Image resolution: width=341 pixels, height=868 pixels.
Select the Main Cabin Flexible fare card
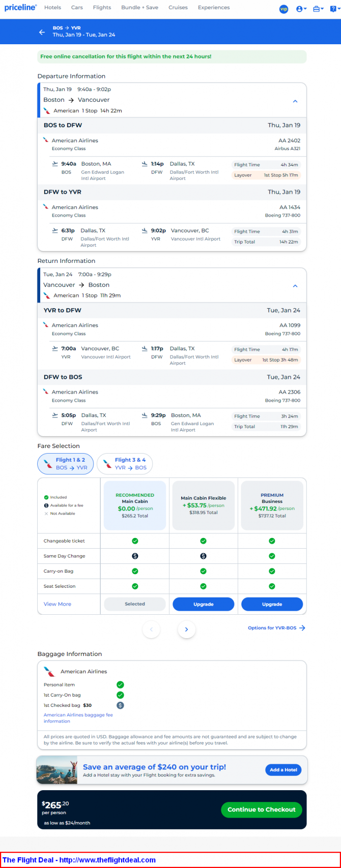(204, 505)
